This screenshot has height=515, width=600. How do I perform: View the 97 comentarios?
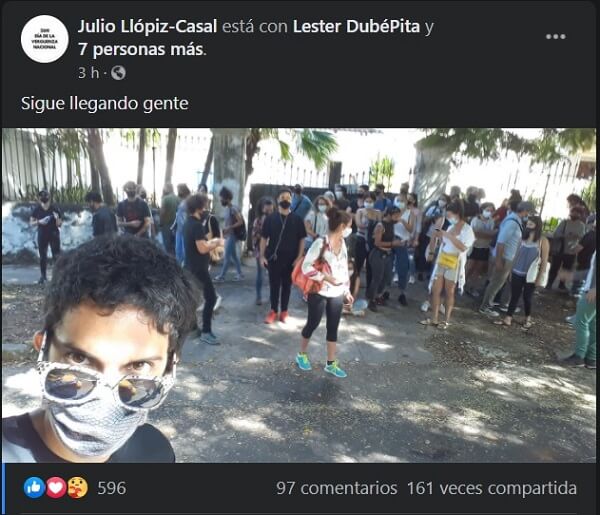click(x=337, y=488)
